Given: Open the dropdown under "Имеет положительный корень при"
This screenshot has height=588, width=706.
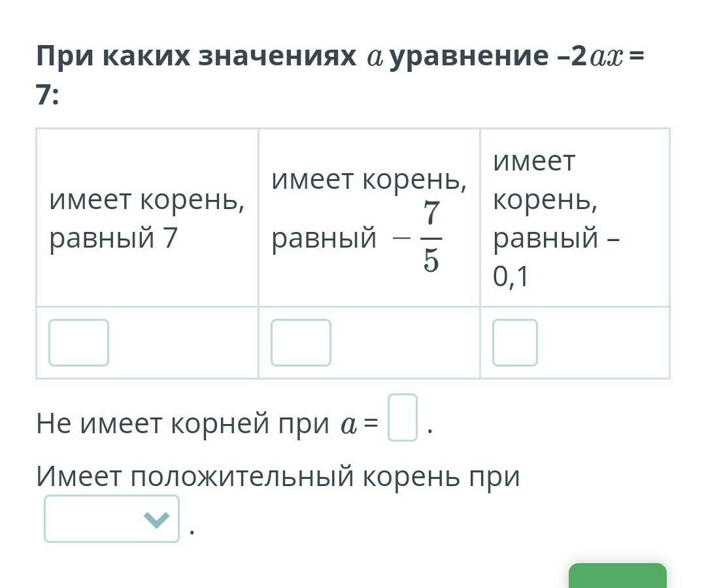Looking at the screenshot, I should (x=112, y=519).
